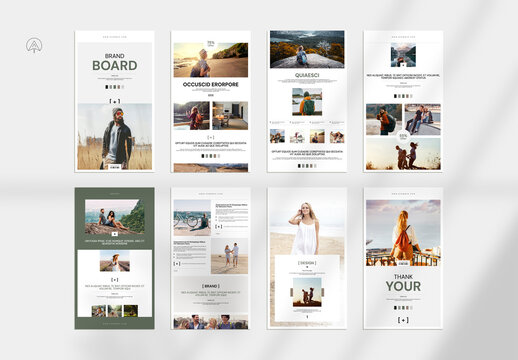This screenshot has width=518, height=360.
Task: Select the color palette above the hiker photo
Action: [403, 96]
